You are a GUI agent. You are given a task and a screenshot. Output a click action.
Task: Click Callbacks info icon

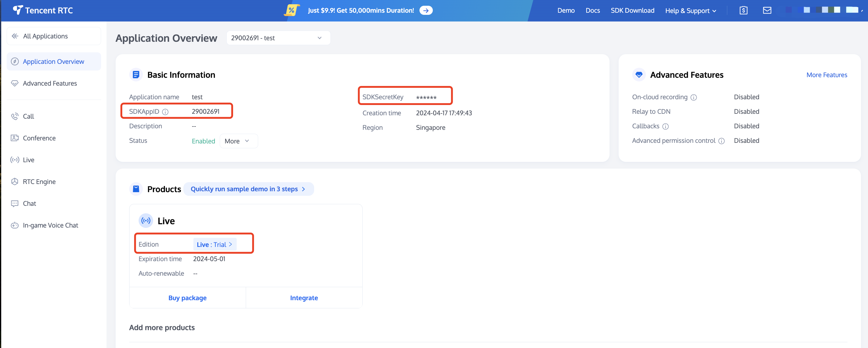click(x=665, y=126)
